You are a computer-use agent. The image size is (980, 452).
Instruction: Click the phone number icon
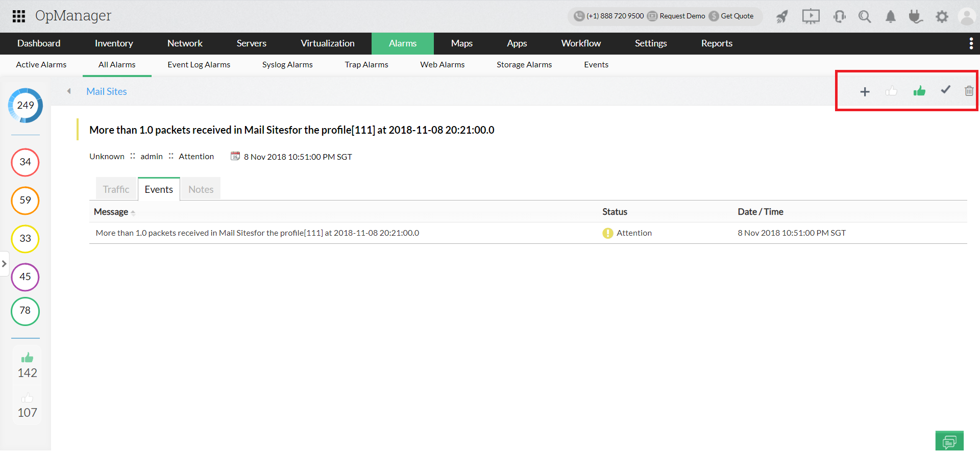click(579, 16)
